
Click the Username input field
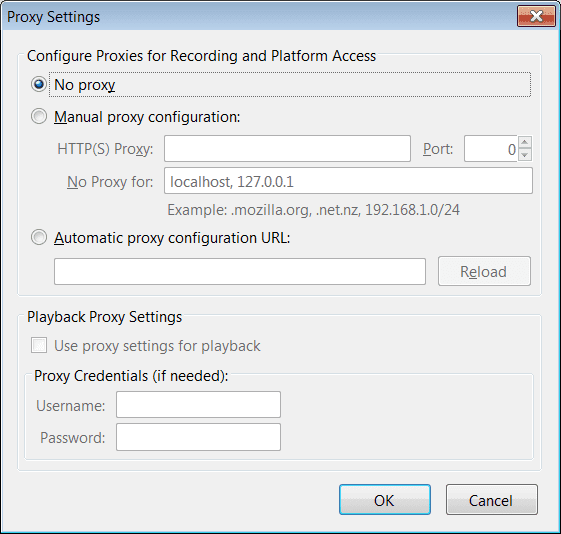point(198,405)
